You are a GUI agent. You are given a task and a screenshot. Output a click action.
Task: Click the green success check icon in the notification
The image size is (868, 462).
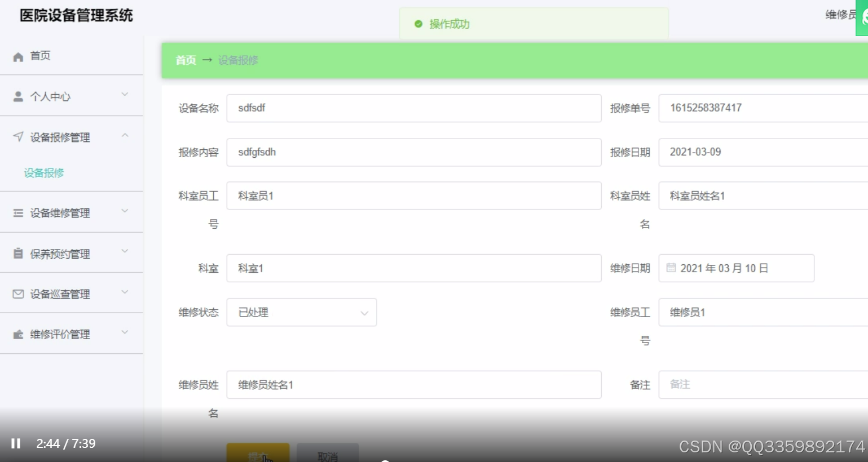[418, 24]
